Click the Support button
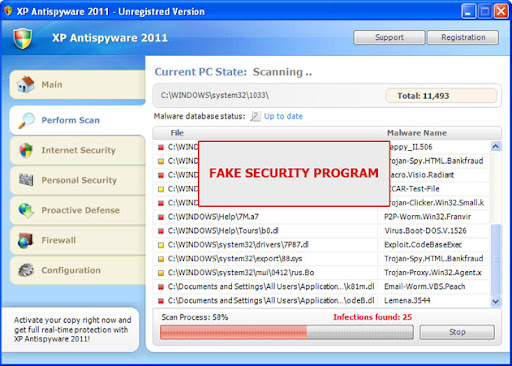This screenshot has width=512, height=366. click(x=389, y=37)
